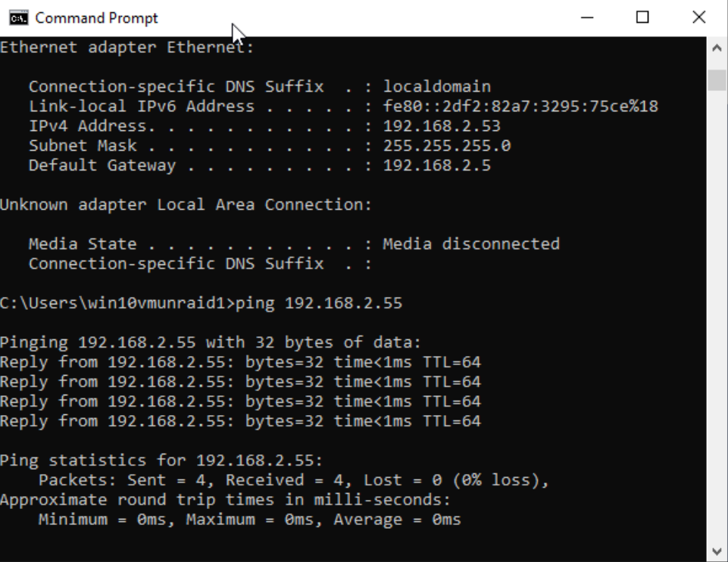The image size is (728, 562).
Task: Click the Media disconnected status text
Action: click(x=471, y=244)
